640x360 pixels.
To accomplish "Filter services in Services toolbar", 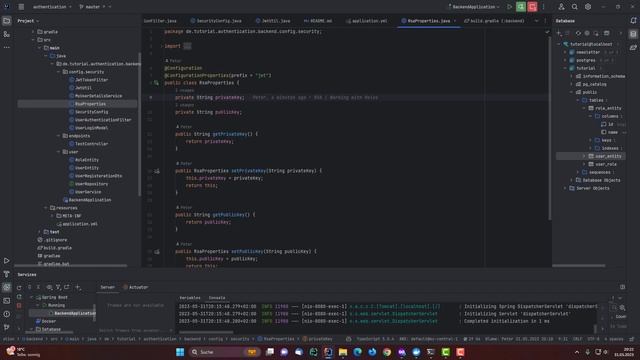I will pos(58,287).
